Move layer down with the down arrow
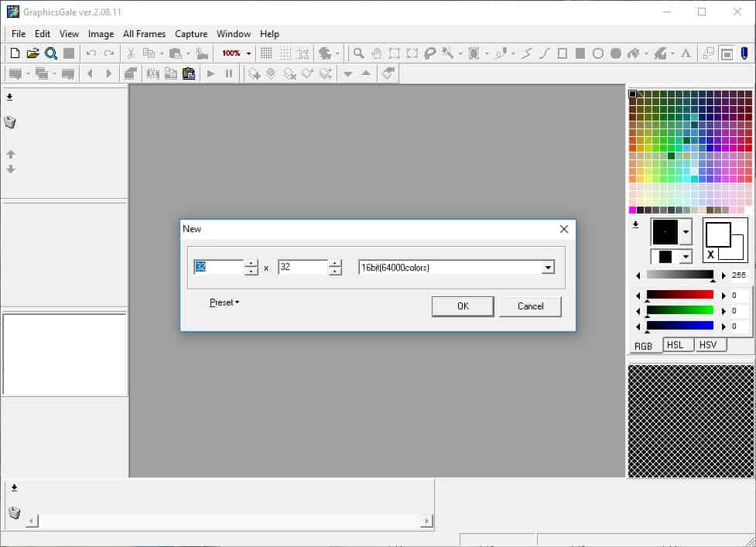 coord(11,169)
